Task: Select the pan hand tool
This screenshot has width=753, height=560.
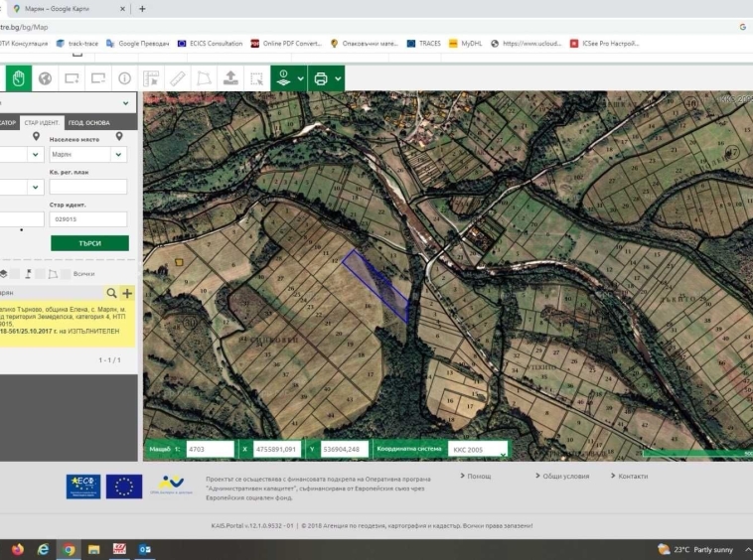Action: pos(19,78)
